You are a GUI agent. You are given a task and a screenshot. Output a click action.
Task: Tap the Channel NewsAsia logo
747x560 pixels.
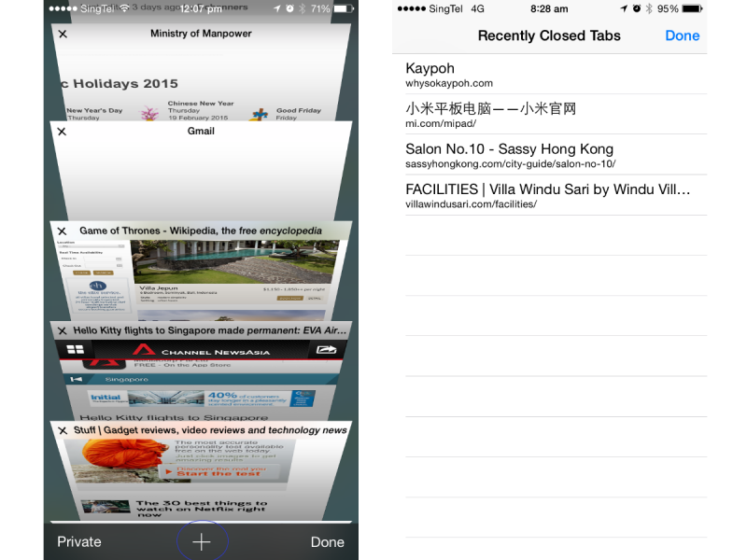(x=201, y=351)
